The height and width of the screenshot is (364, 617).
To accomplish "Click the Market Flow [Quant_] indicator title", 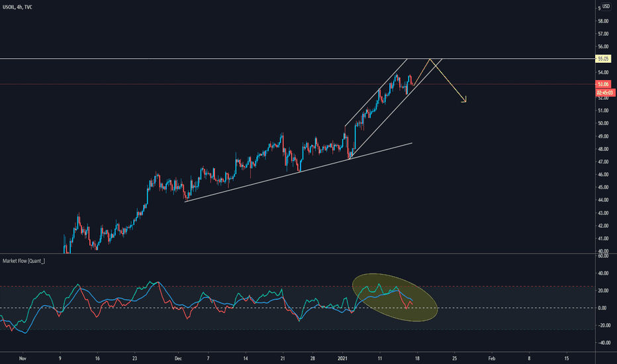I will (x=24, y=261).
